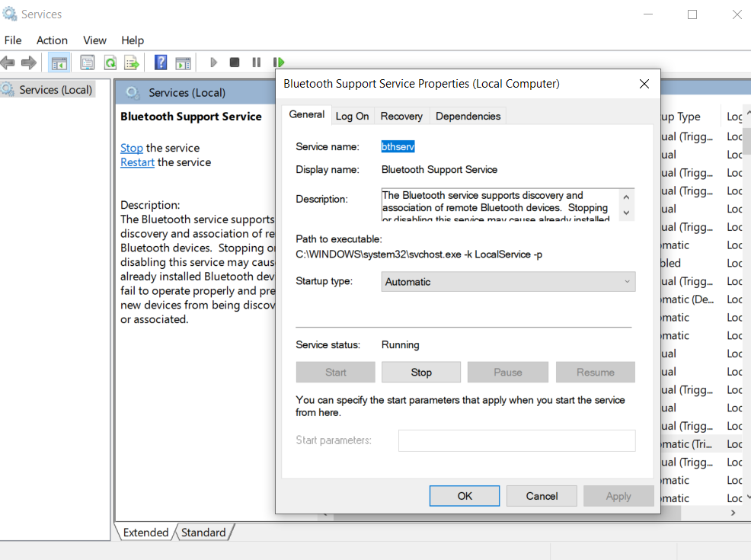Close the Bluetooth Support Service Properties dialog
Screen dimensions: 751x560
(x=644, y=84)
